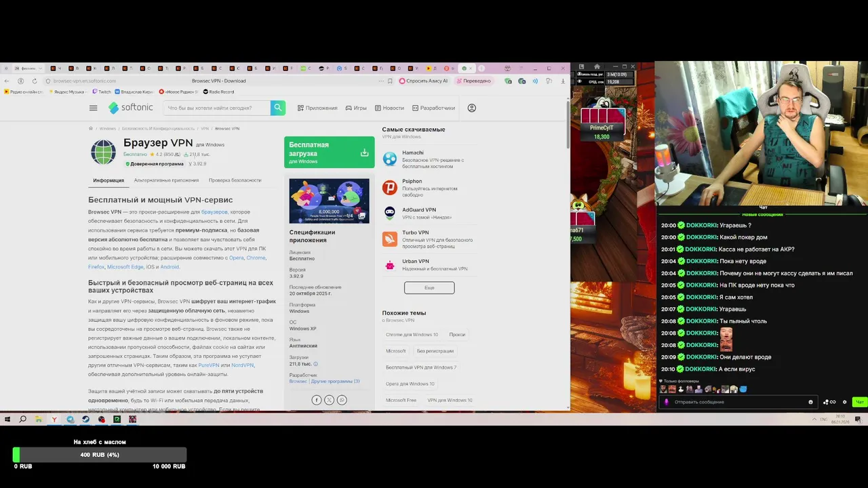
Task: Click the Psiphon app icon
Action: [x=390, y=188]
